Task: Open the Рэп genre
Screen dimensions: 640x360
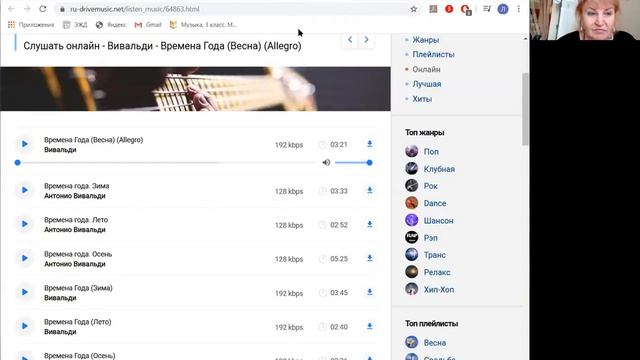Action: [x=431, y=238]
